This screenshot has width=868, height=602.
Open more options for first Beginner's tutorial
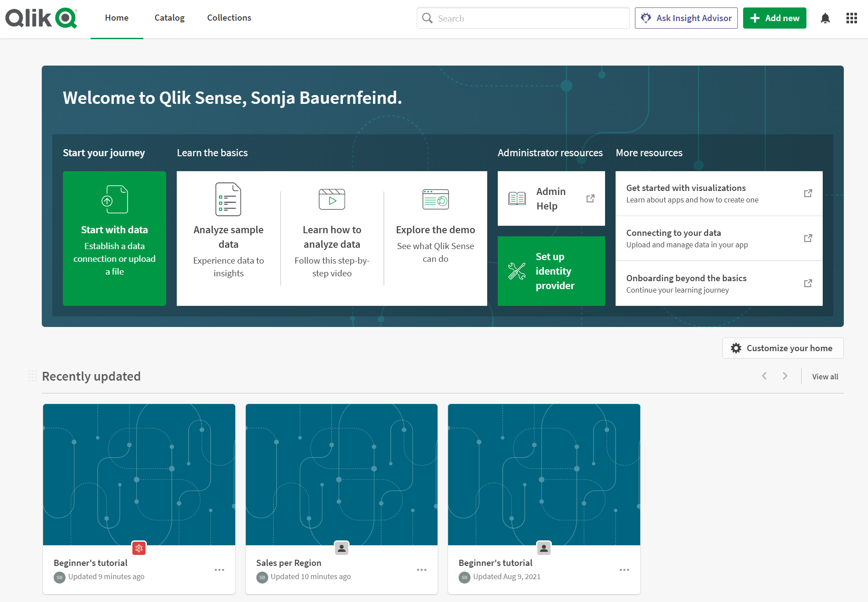(x=219, y=570)
